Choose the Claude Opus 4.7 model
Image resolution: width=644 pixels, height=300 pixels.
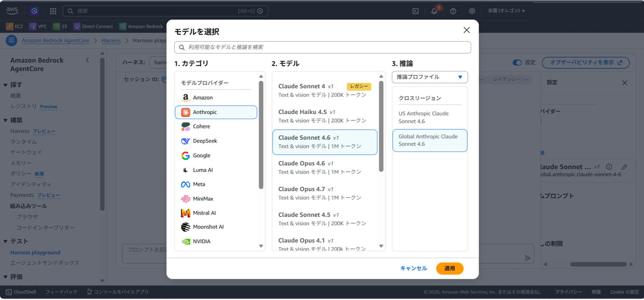coord(325,193)
